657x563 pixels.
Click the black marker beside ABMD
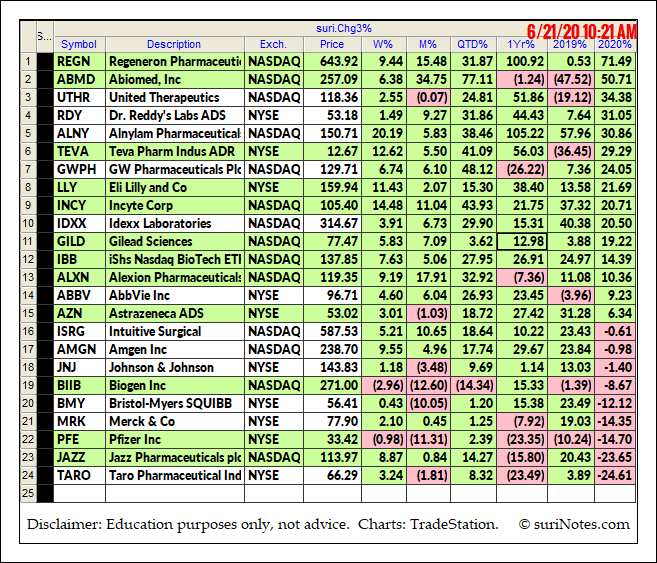44,80
